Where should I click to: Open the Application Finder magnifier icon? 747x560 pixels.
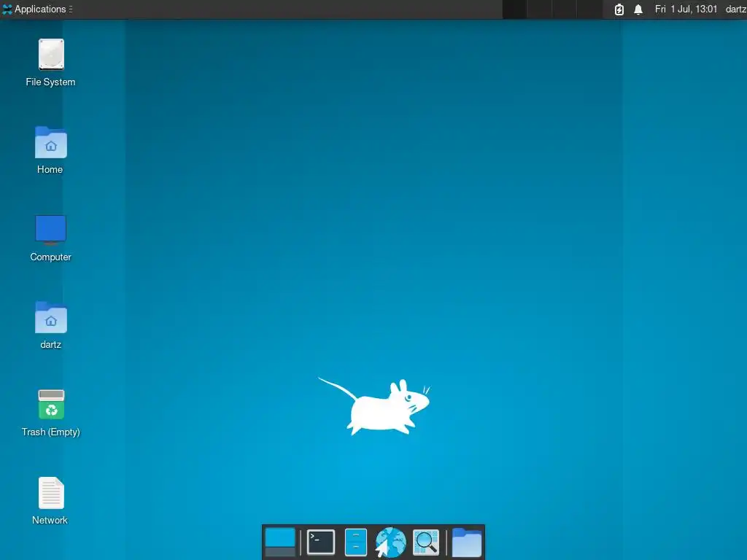pos(426,542)
